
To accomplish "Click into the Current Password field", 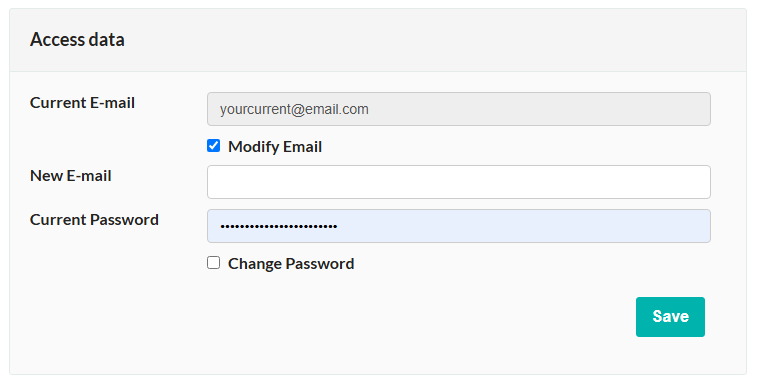I will click(459, 226).
